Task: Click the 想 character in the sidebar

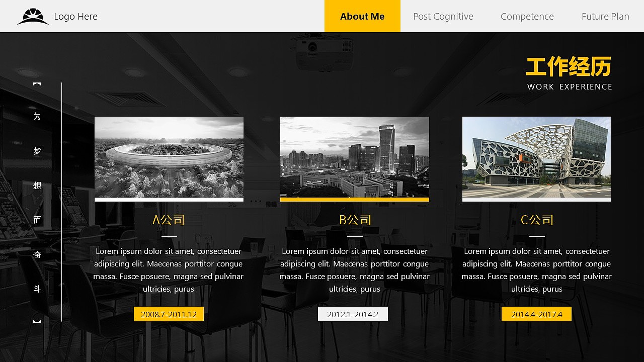Action: [37, 186]
